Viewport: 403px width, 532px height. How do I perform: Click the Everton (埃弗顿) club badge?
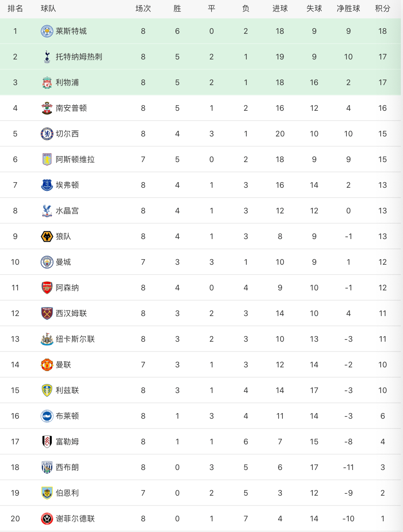click(47, 185)
